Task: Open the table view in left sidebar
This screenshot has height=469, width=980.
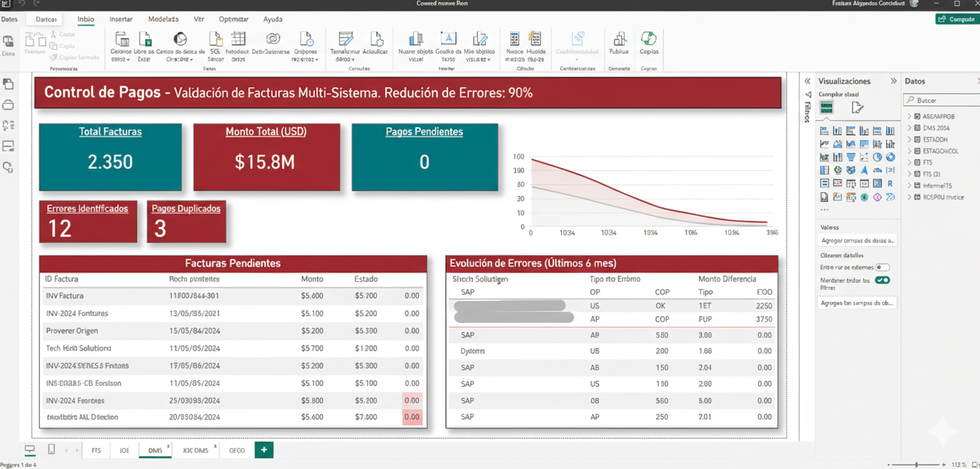Action: coord(8,105)
